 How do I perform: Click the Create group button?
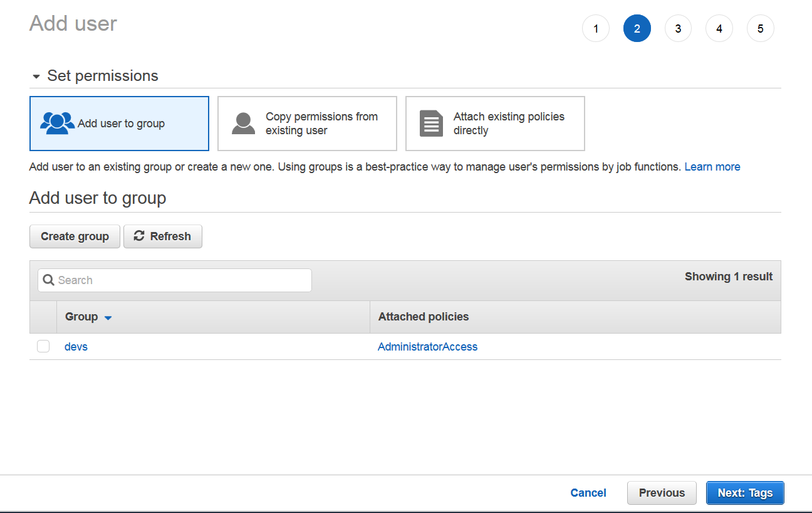[x=75, y=236]
